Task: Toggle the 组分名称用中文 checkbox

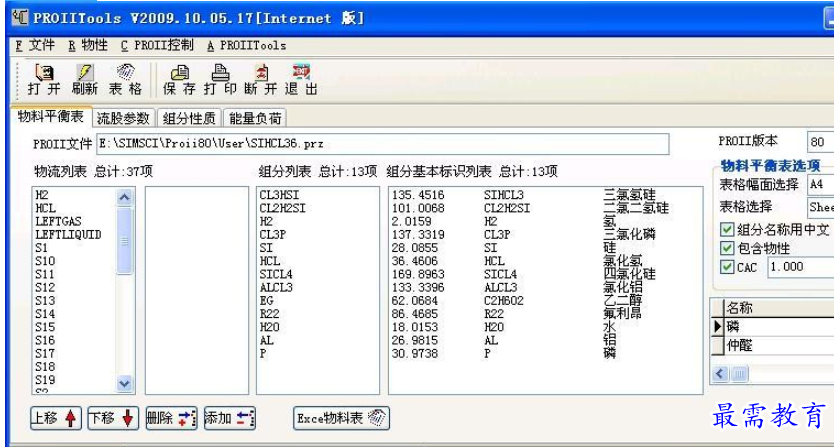Action: 727,229
